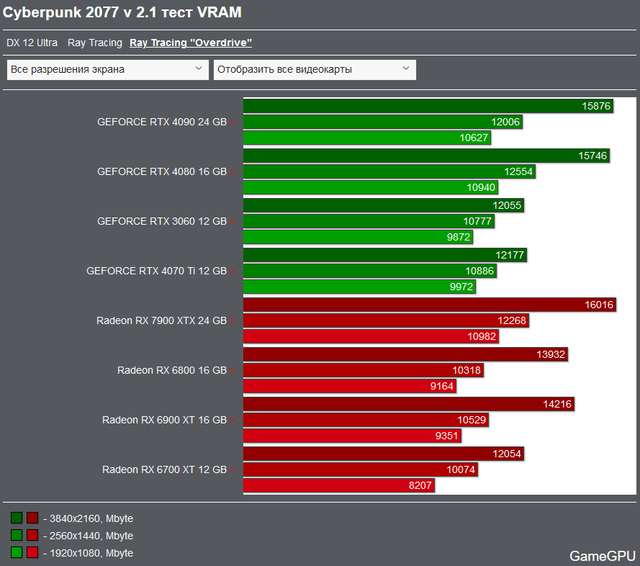
Task: Click the RX 6700 XT bar showing 12054
Action: point(384,455)
